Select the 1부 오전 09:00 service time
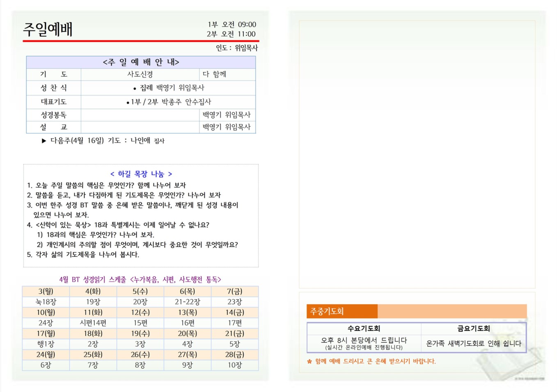This screenshot has height=392, width=557. point(232,25)
